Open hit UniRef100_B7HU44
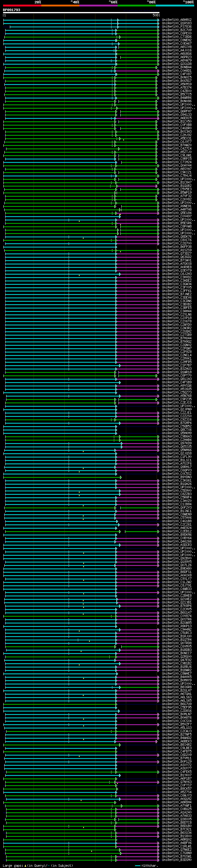 tap(177, 338)
